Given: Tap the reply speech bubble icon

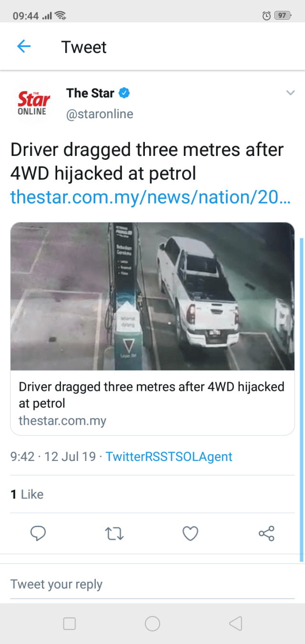Looking at the screenshot, I should 38,533.
